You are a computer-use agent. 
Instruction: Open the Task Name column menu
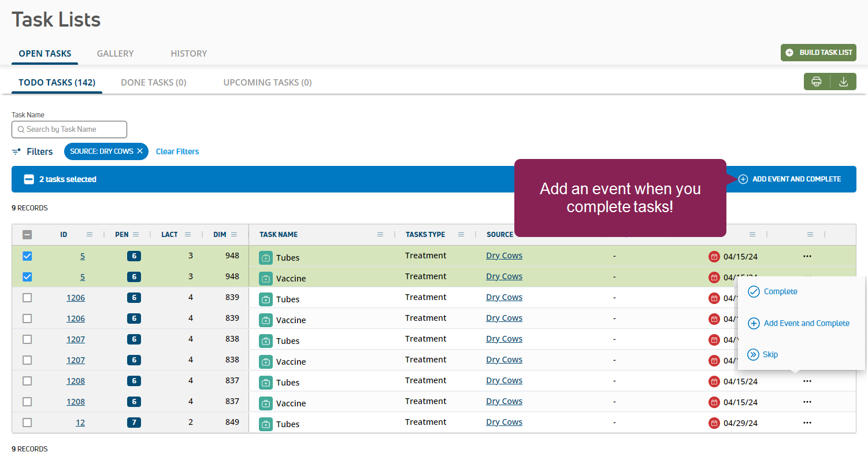click(380, 235)
